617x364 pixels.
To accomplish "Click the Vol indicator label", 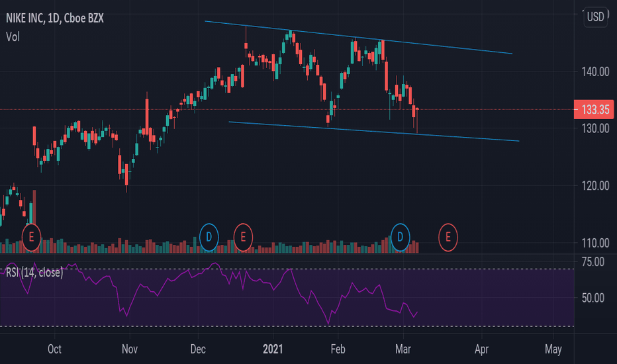I will tap(13, 37).
